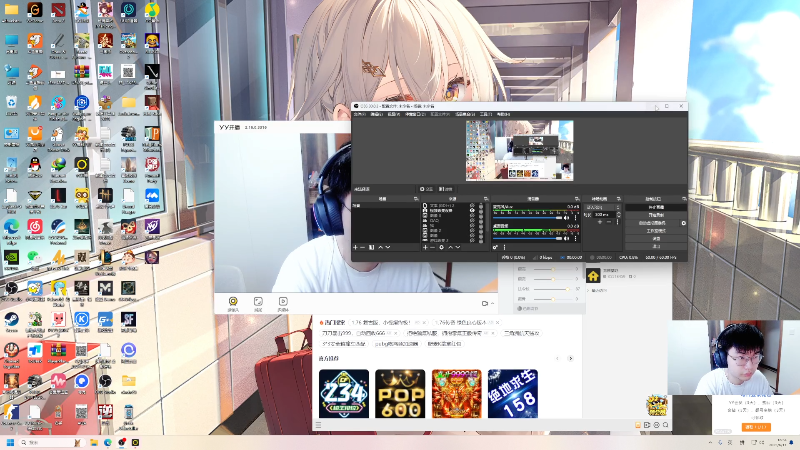Mute the lower audio mixer channel
Viewport: 800px width, 450px height.
click(566, 238)
